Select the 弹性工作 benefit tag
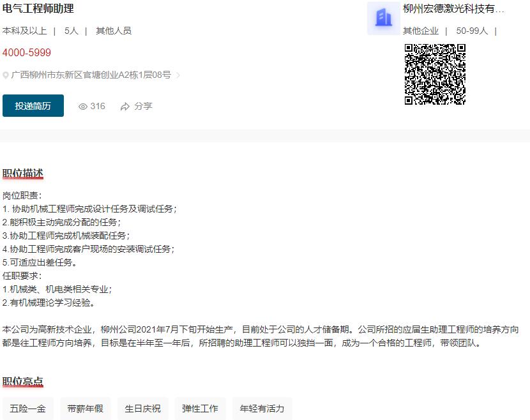Image resolution: width=530 pixels, height=420 pixels. pyautogui.click(x=200, y=409)
